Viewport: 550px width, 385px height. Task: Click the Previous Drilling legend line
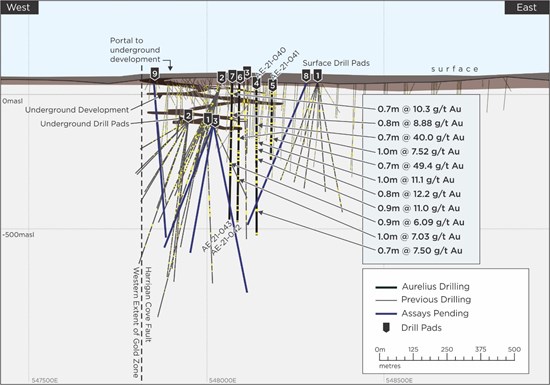point(386,300)
